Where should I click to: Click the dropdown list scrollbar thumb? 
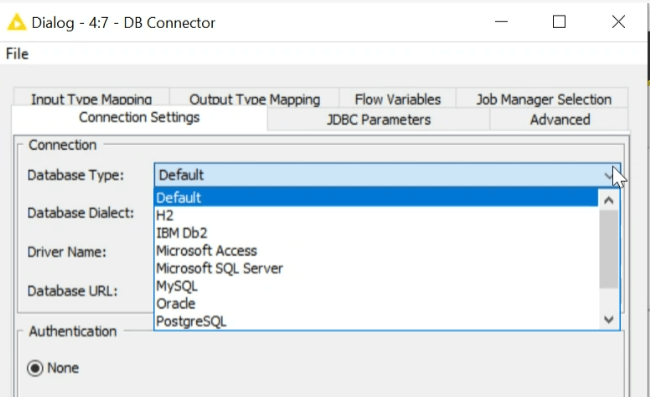click(609, 249)
